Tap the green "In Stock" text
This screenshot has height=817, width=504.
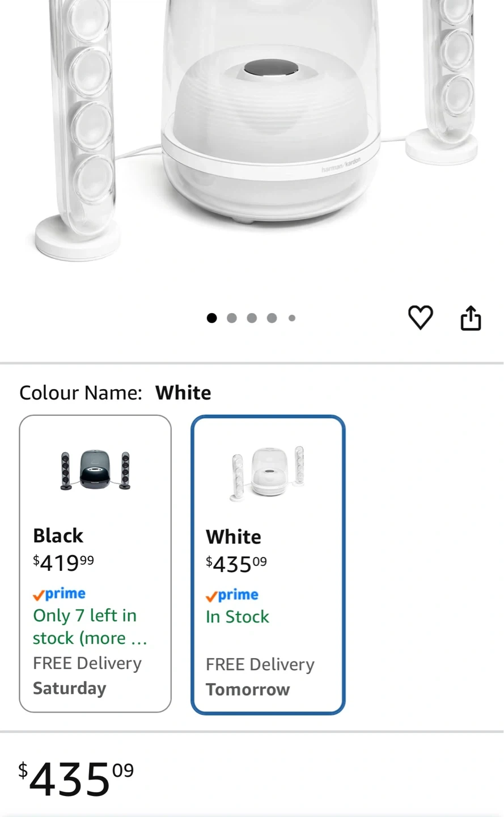[x=238, y=617]
